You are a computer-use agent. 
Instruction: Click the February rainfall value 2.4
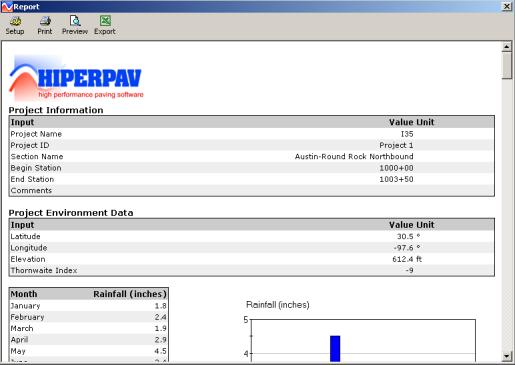(x=160, y=317)
